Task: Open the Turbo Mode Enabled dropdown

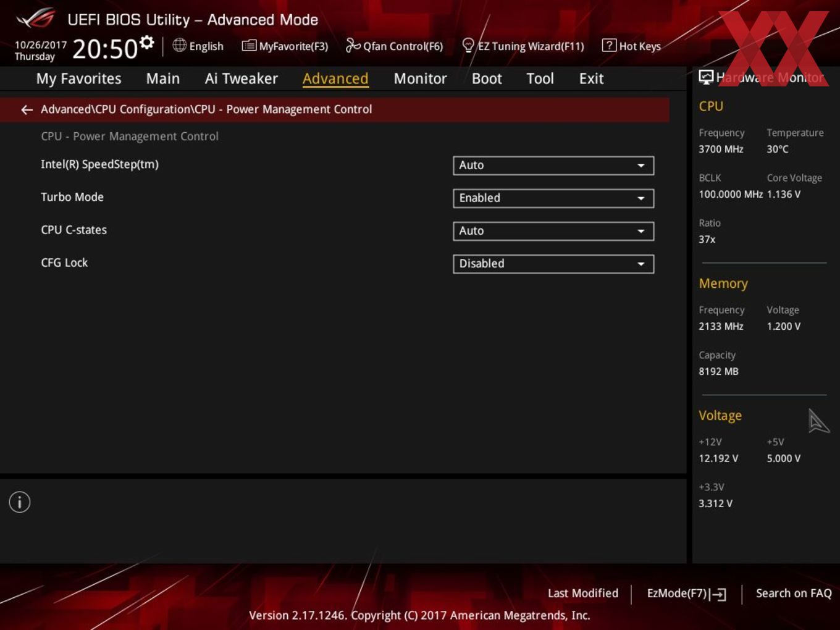Action: click(x=553, y=198)
